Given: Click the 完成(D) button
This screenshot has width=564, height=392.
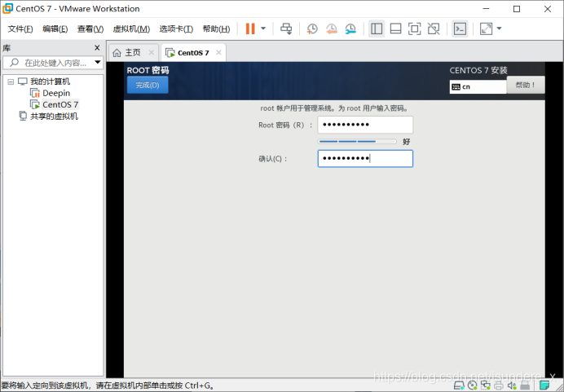Looking at the screenshot, I should [x=148, y=86].
